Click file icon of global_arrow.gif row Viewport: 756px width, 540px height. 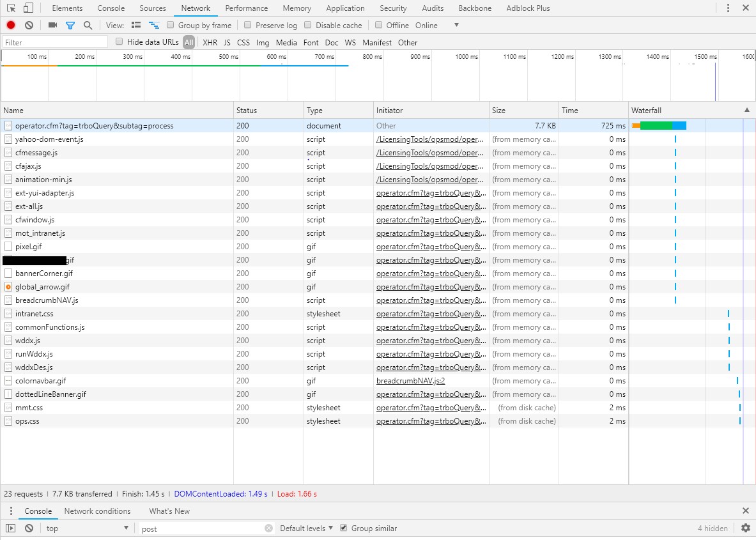[8, 287]
